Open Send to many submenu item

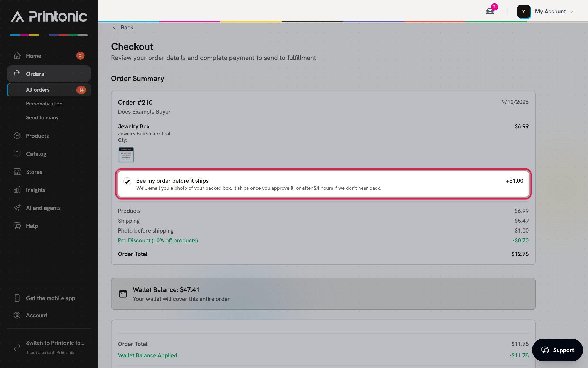pyautogui.click(x=42, y=117)
